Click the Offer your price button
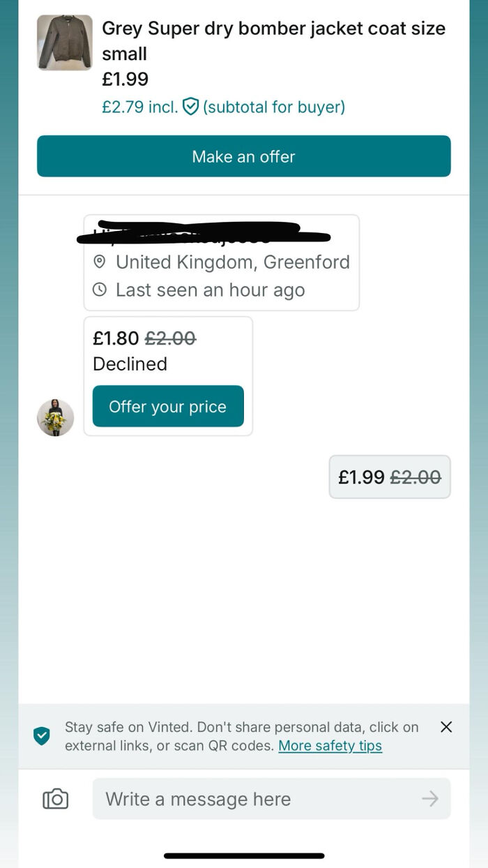 167,405
